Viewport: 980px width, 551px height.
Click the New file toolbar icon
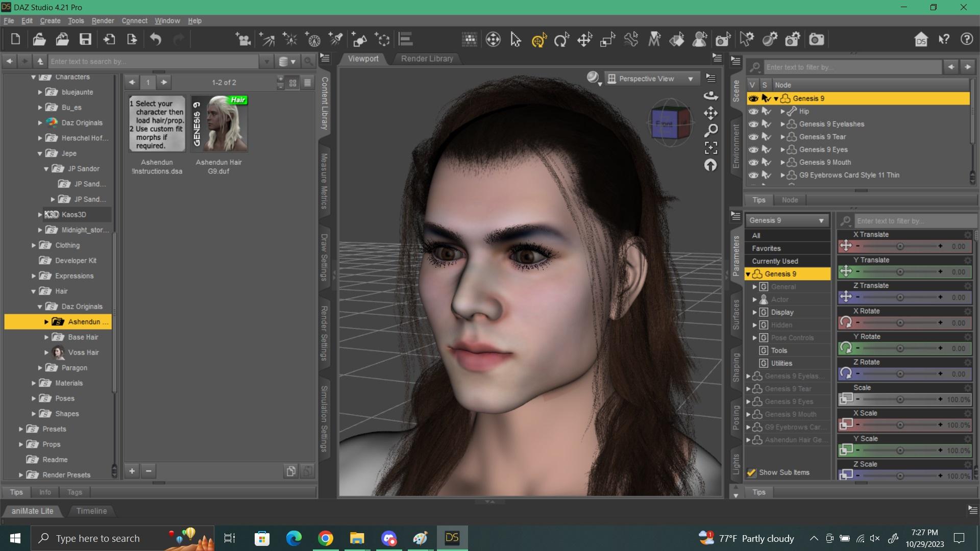(x=15, y=39)
